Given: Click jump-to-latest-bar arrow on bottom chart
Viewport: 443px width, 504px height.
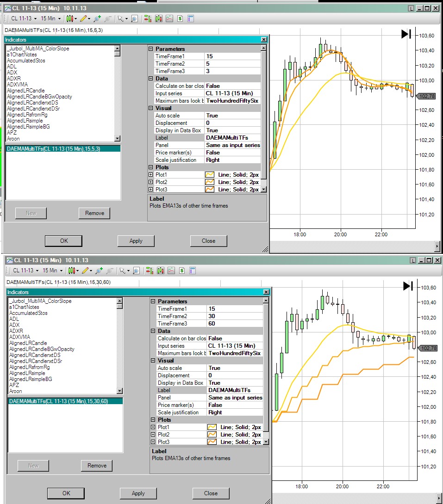Looking at the screenshot, I should [x=408, y=286].
